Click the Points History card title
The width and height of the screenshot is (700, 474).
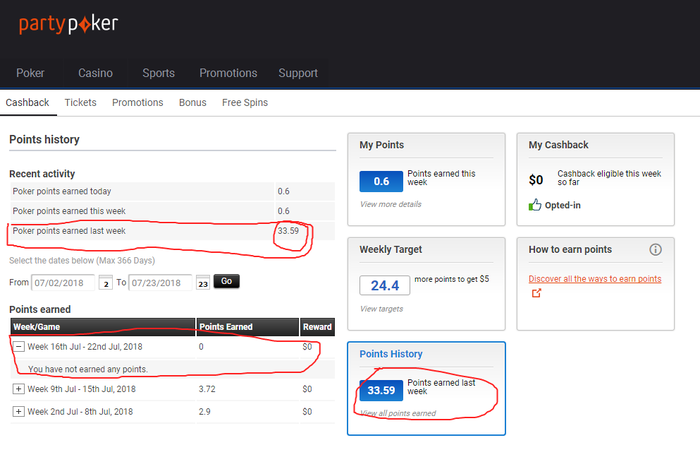(x=391, y=354)
